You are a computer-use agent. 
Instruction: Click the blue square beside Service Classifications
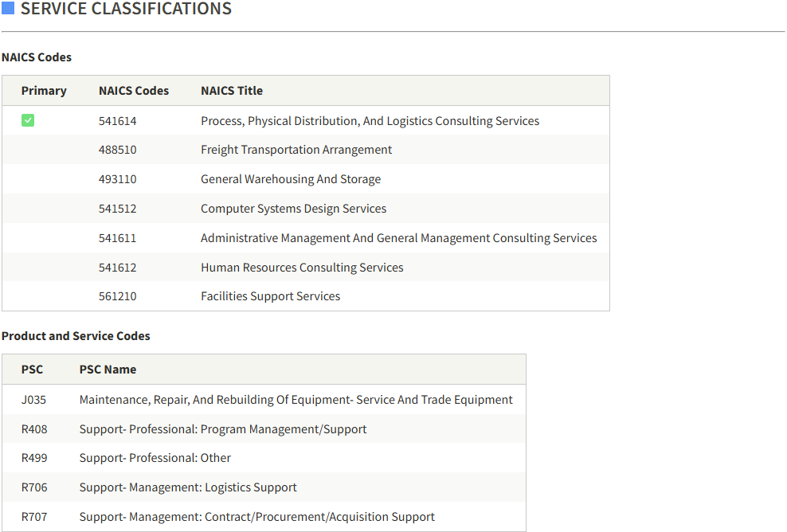pyautogui.click(x=8, y=8)
